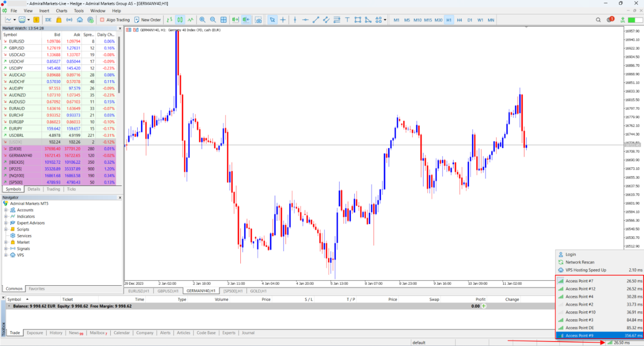Viewport: 644px width, 346px height.
Task: Toggle candlestick chart display mode
Action: (x=180, y=20)
